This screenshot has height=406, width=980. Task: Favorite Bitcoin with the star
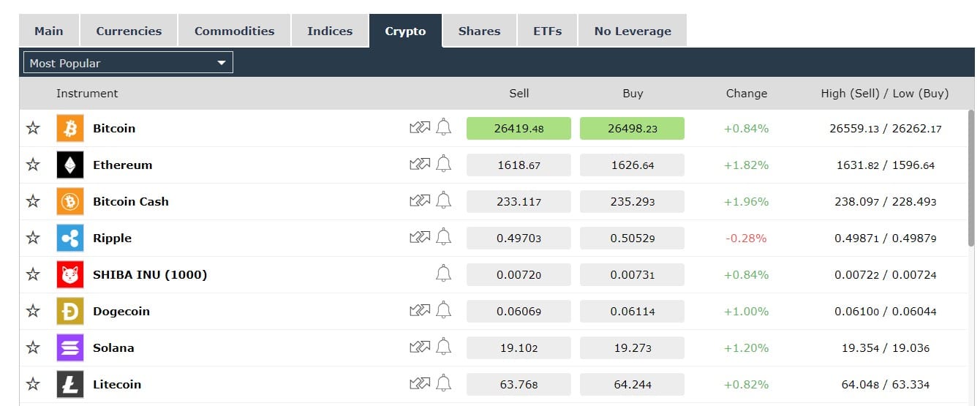click(x=33, y=128)
